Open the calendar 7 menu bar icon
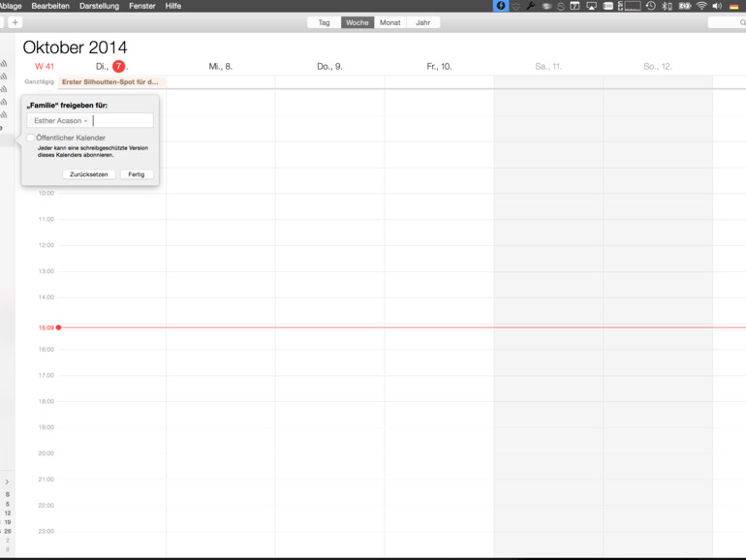The image size is (746, 560). coord(575,6)
